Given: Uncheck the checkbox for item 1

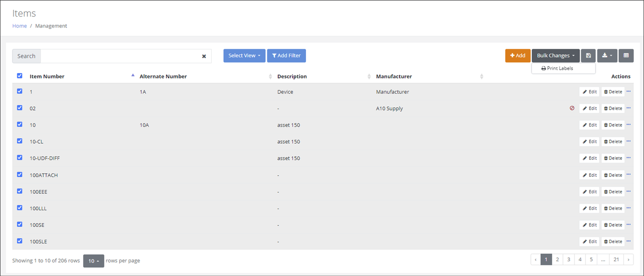Looking at the screenshot, I should tap(19, 91).
